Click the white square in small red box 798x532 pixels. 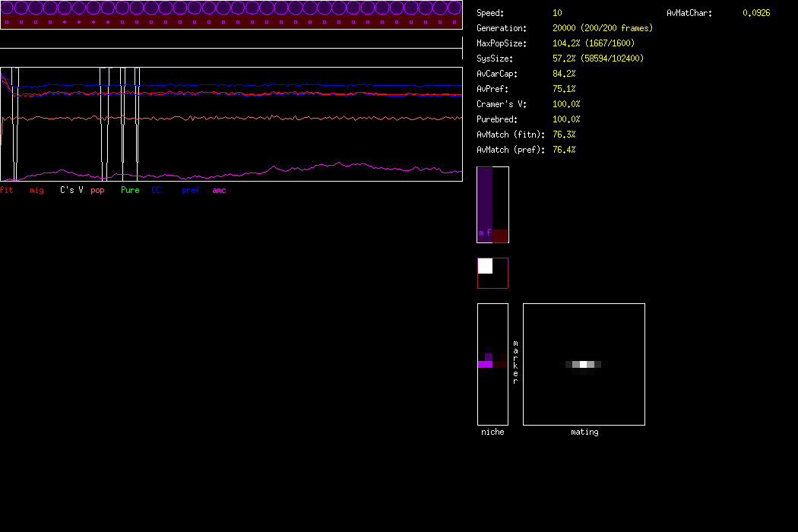(485, 266)
